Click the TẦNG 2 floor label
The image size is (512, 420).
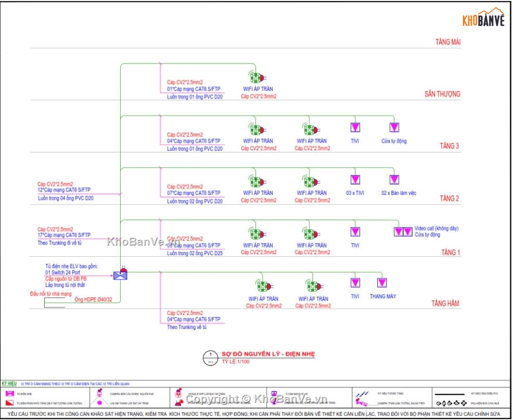pos(449,198)
